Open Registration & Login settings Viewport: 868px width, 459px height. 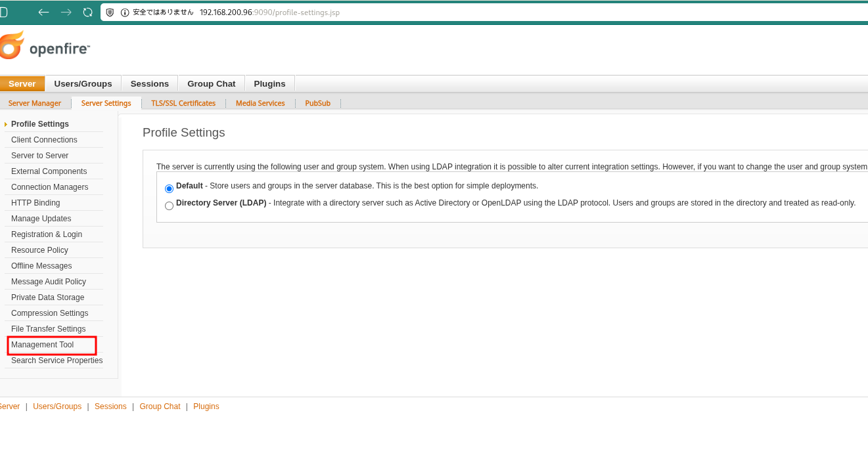coord(47,234)
